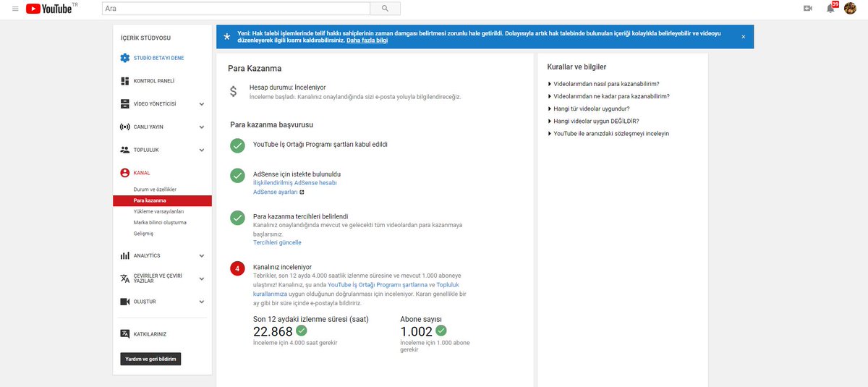The height and width of the screenshot is (387, 868).
Task: Expand the Oluştur chevron
Action: click(x=202, y=302)
